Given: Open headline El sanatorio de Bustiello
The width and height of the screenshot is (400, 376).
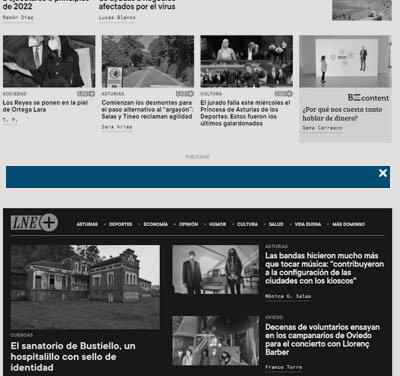Looking at the screenshot, I should tap(73, 357).
